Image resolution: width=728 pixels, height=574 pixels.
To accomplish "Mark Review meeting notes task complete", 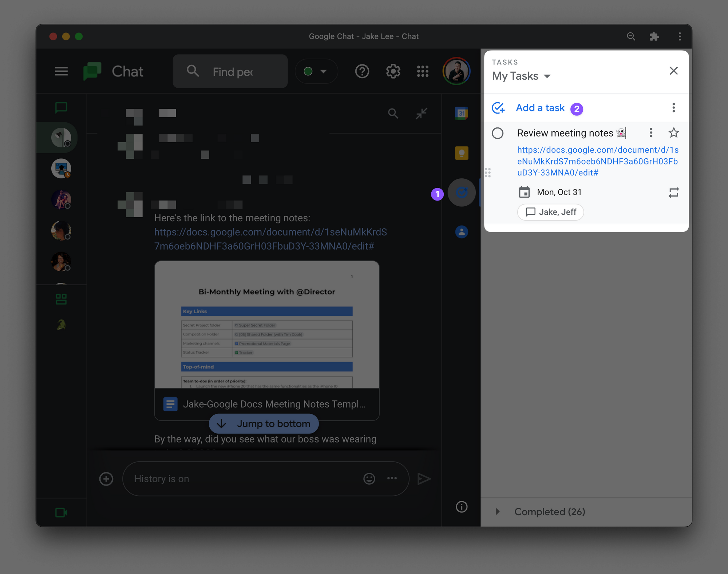I will (498, 133).
